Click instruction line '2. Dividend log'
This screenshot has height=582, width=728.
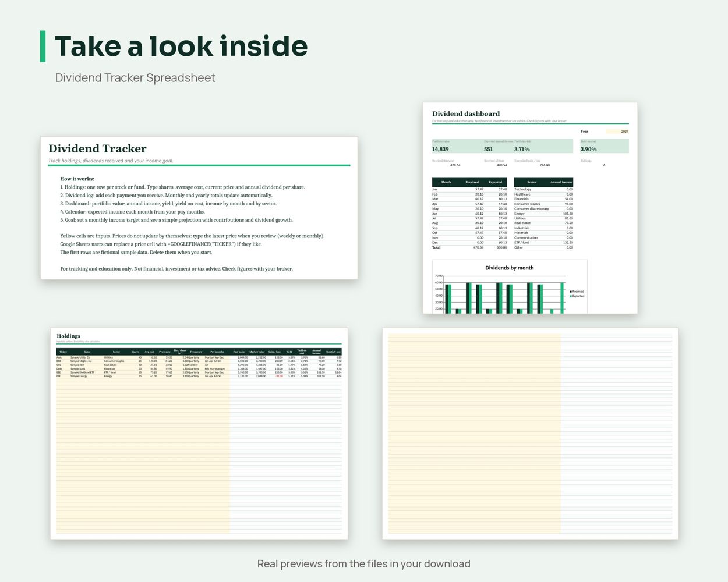coord(166,196)
